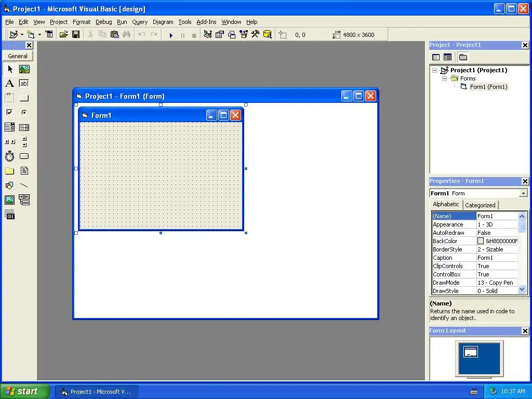The width and height of the screenshot is (532, 399).
Task: Select the TextBox control tool
Action: coord(24,84)
